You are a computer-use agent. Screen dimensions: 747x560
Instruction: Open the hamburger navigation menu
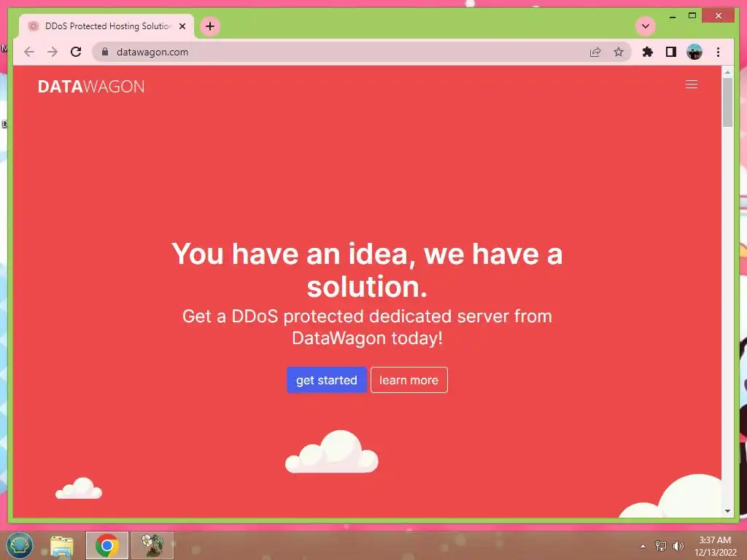click(x=692, y=85)
